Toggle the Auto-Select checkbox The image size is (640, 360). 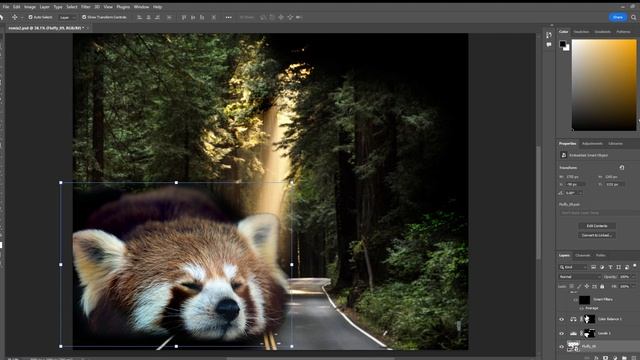[30, 17]
